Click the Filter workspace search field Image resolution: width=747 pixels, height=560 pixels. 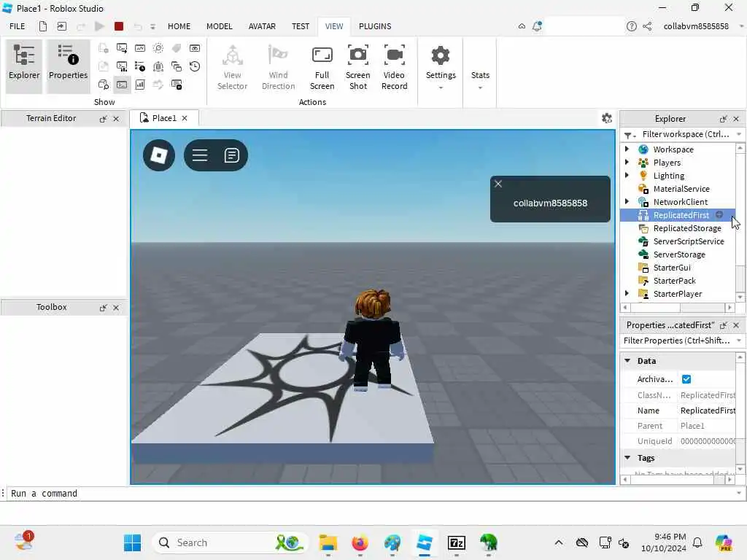point(685,134)
